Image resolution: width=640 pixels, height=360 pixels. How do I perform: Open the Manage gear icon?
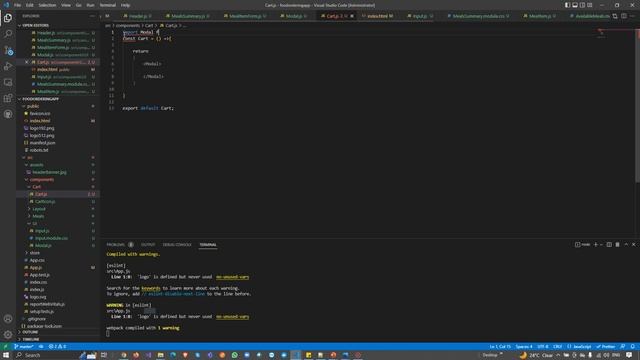click(x=8, y=335)
